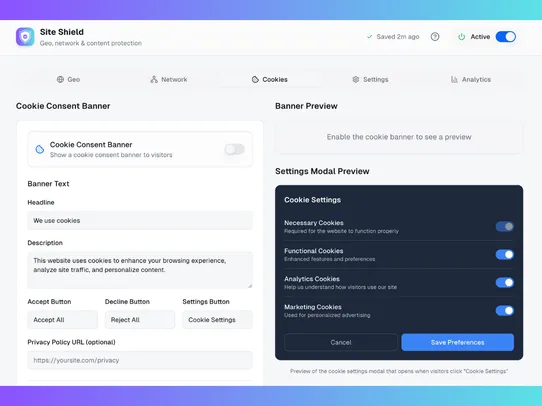Turn off Analytics Cookies switch
Screen dimensions: 542x406
click(x=505, y=283)
